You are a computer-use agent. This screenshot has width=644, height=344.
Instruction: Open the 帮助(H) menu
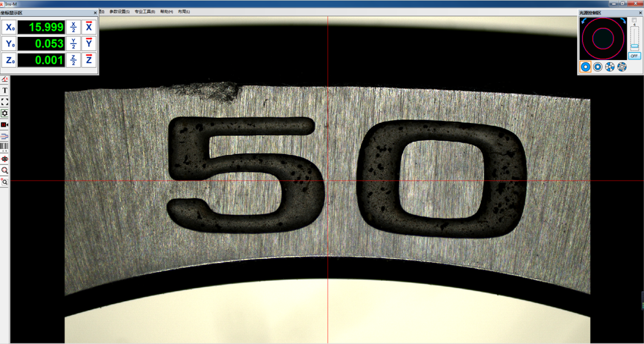click(167, 11)
